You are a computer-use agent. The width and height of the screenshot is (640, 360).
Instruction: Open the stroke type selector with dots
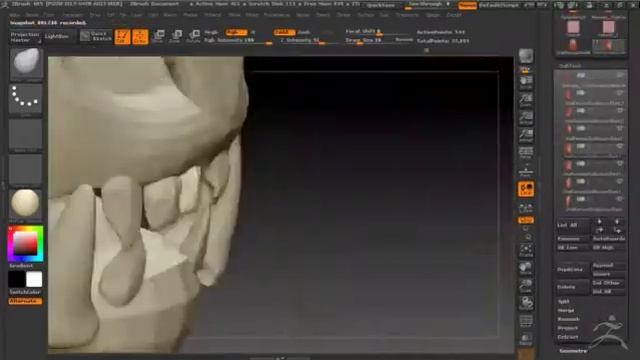click(x=25, y=98)
